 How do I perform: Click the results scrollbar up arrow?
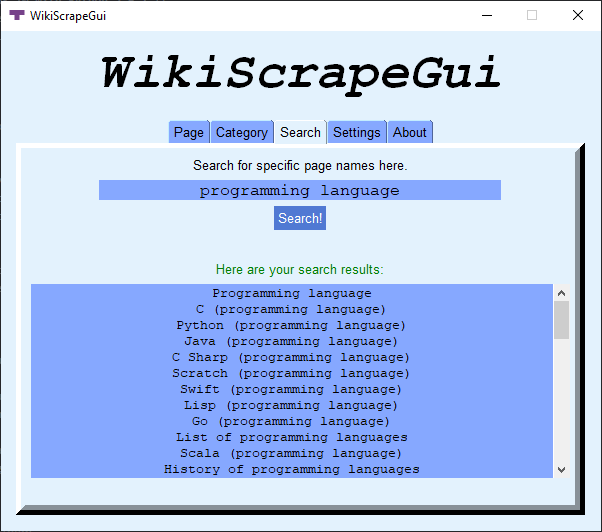(x=561, y=293)
